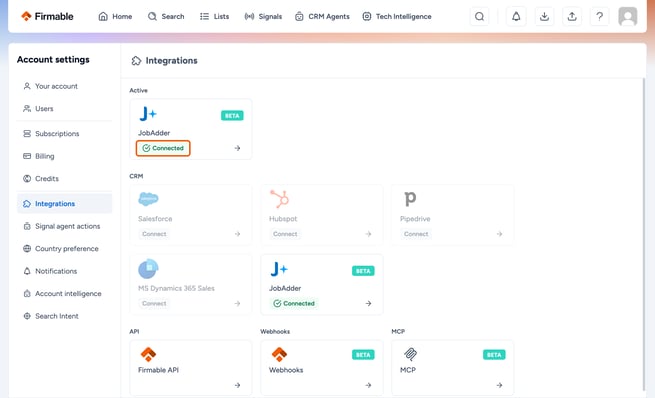Click the Pipedrive logo
Viewport: 655px width, 398px height.
[x=410, y=199]
